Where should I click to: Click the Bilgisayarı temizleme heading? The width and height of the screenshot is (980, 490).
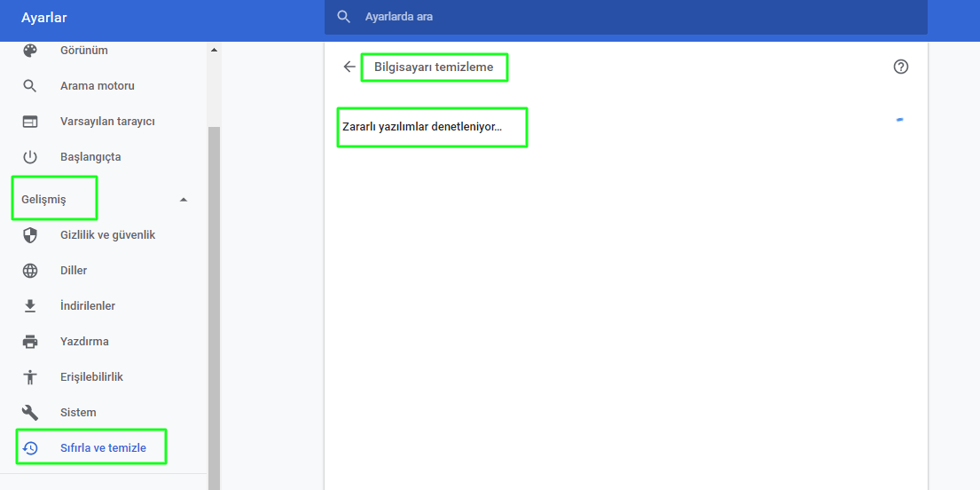pos(434,67)
